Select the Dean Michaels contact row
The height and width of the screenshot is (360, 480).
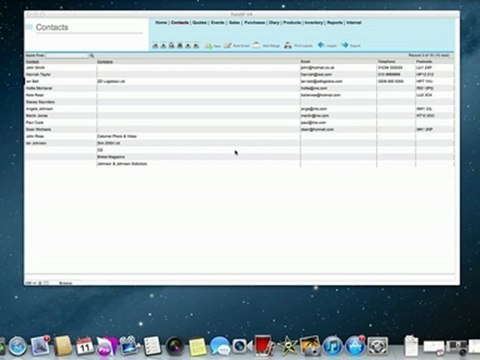(x=240, y=129)
